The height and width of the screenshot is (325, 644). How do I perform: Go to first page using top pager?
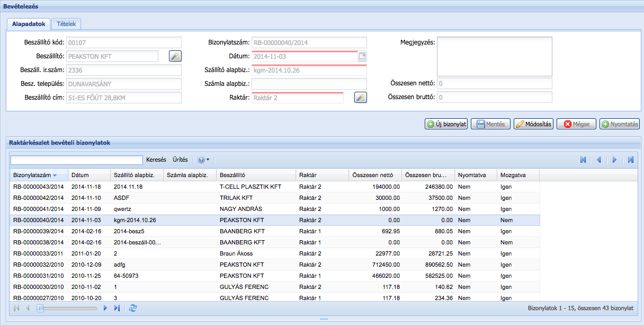583,160
